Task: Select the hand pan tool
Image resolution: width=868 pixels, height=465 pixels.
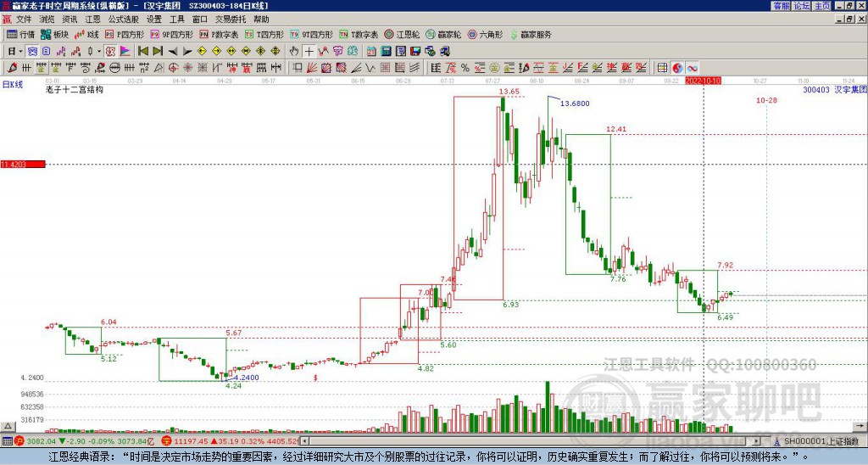Action: coord(294,52)
